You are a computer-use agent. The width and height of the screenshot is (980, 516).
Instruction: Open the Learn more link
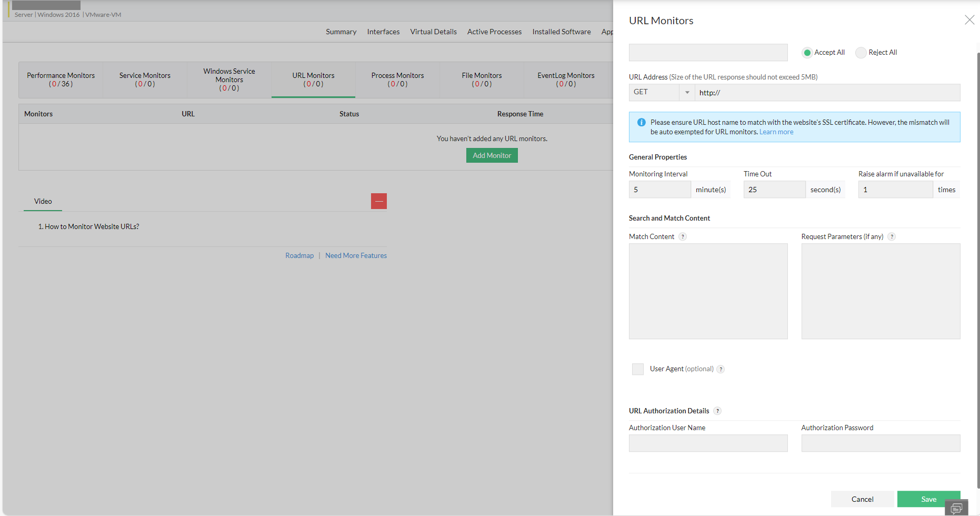(x=776, y=132)
